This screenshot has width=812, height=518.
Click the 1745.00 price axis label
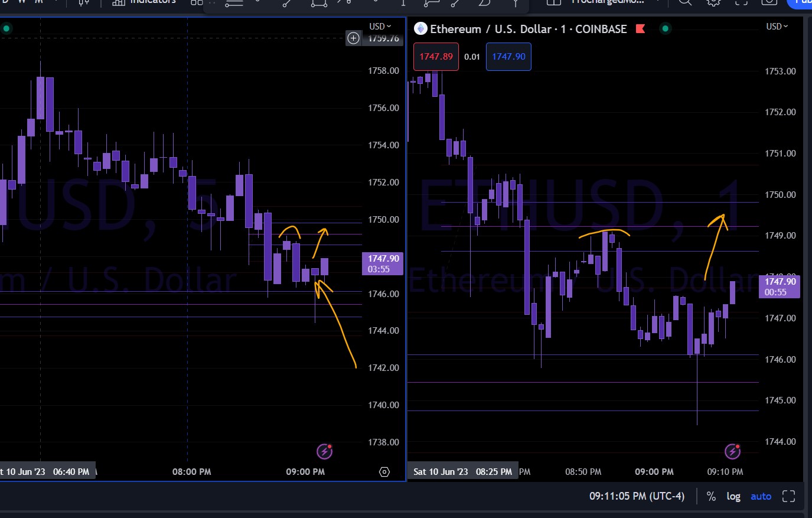[x=780, y=400]
